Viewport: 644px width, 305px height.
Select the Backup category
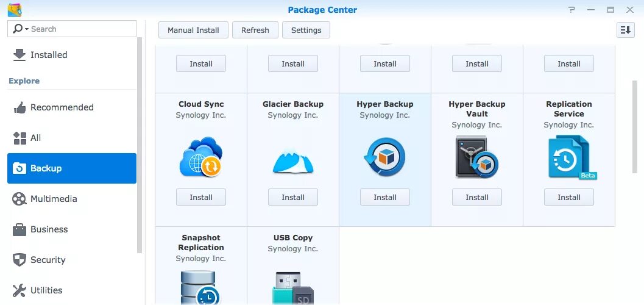pos(72,168)
